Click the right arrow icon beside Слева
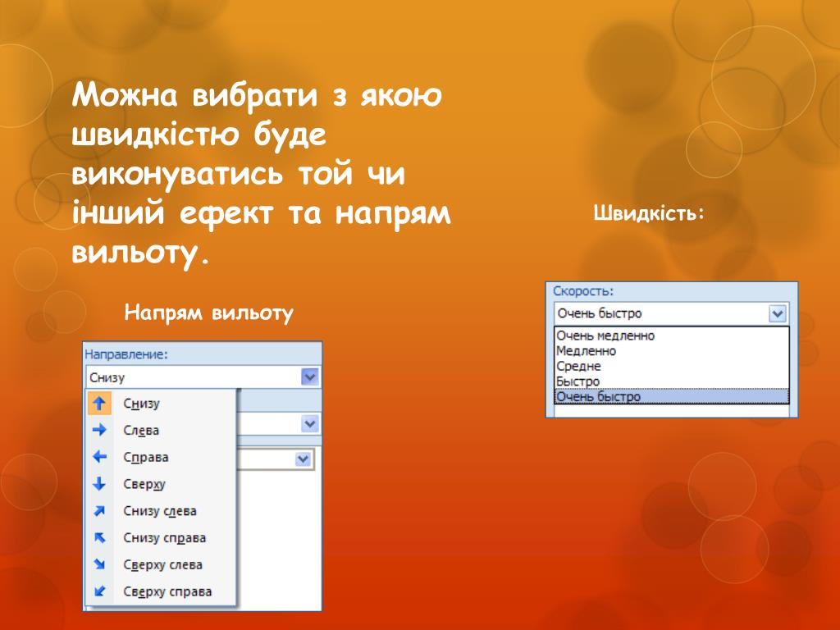The height and width of the screenshot is (630, 840). pos(99,430)
